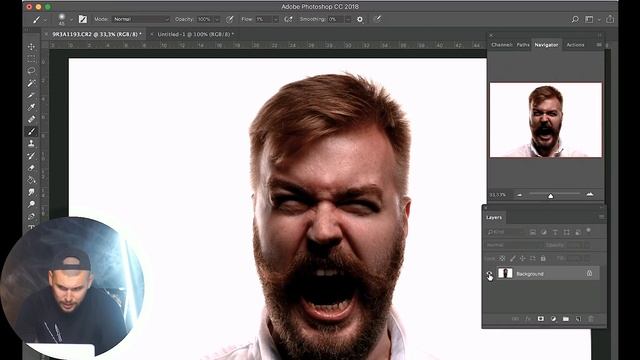Click the search icon in options bar
Viewport: 640px width, 360px height.
point(575,19)
